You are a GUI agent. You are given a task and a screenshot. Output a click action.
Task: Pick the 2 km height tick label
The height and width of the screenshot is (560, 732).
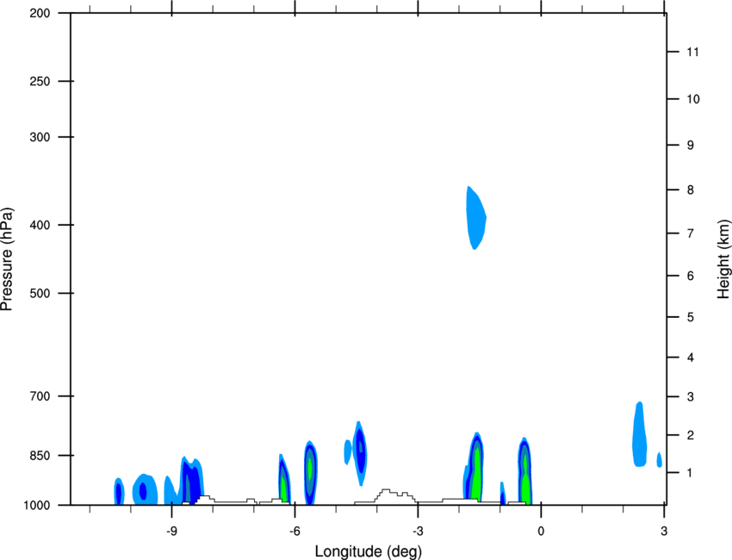pos(691,435)
